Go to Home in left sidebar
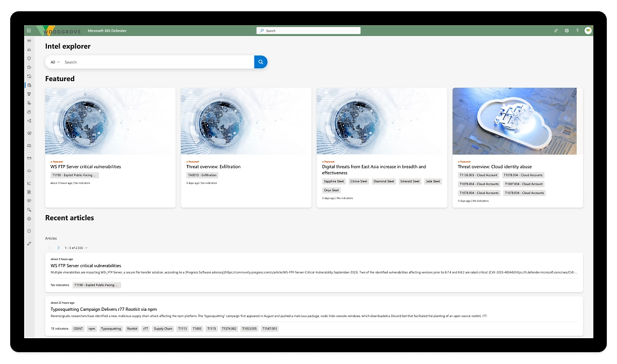Viewport: 617px width, 364px height. pyautogui.click(x=29, y=49)
